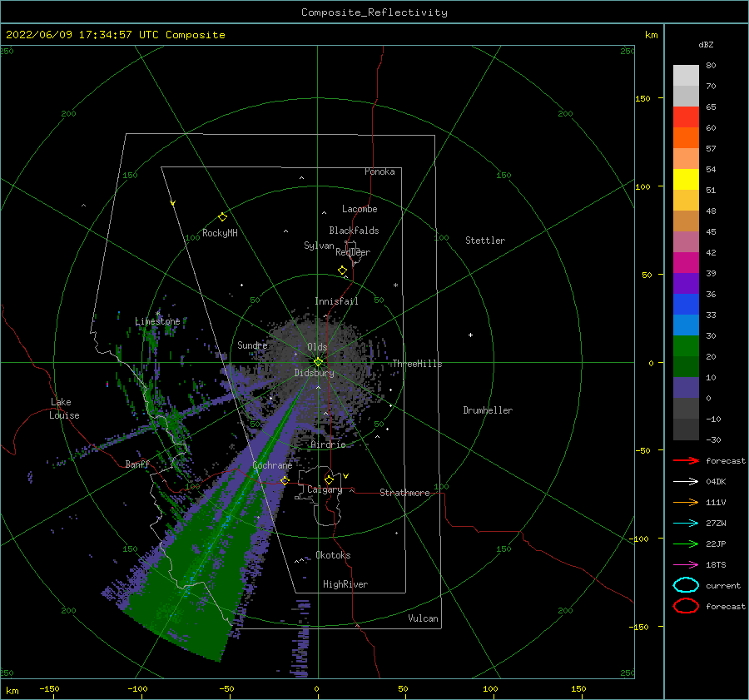Click the RedDeer city label
This screenshot has width=749, height=700.
[353, 252]
